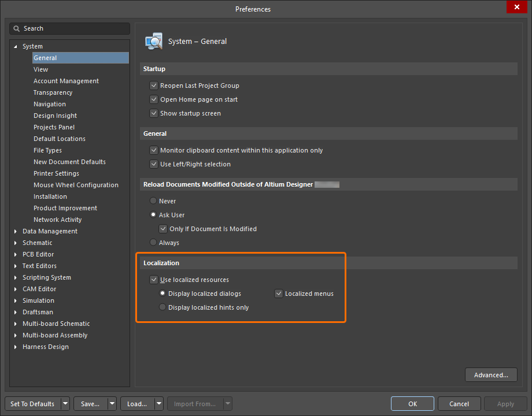
Task: Click the Set To Defaults button
Action: [x=32, y=404]
